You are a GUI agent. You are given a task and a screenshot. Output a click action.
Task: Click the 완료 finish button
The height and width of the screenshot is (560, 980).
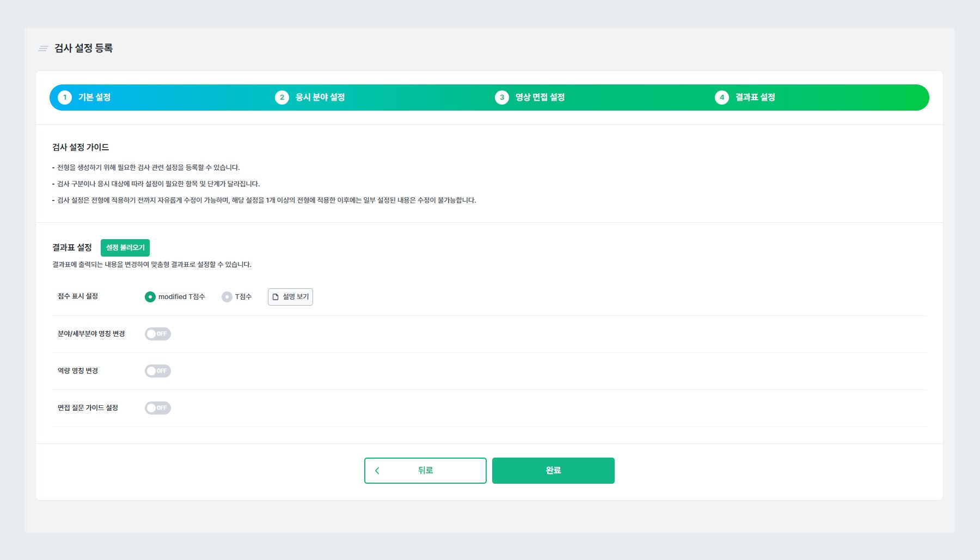(x=553, y=471)
